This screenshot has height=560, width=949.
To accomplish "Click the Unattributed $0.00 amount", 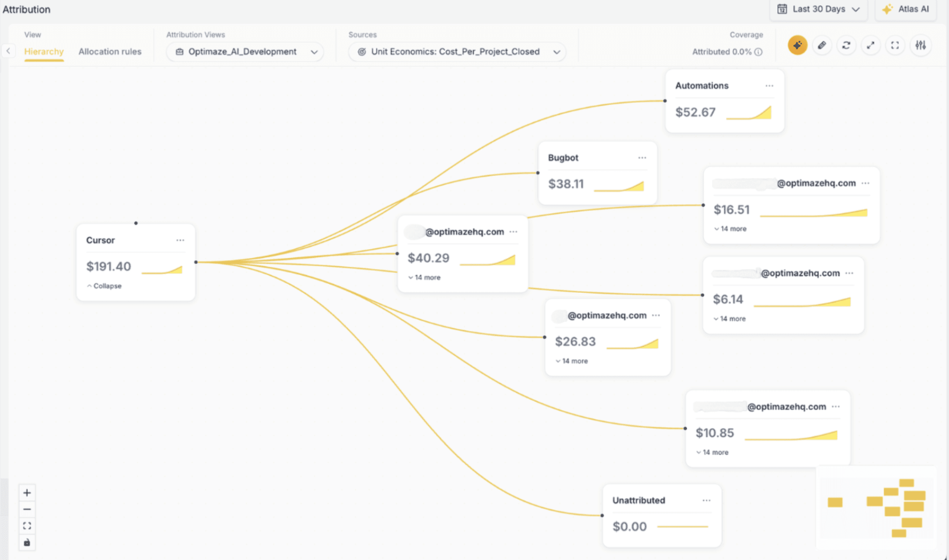I will click(629, 526).
